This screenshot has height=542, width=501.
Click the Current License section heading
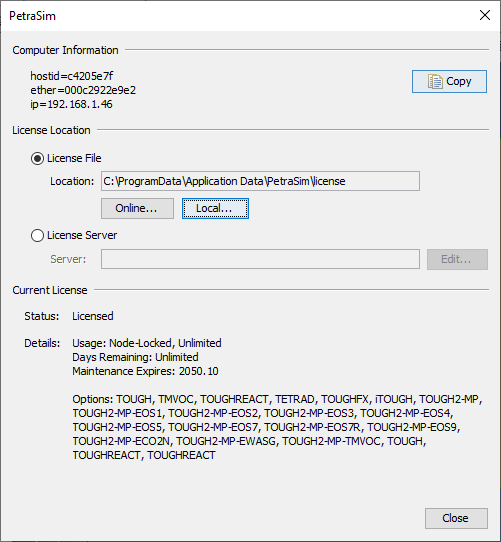pyautogui.click(x=50, y=290)
